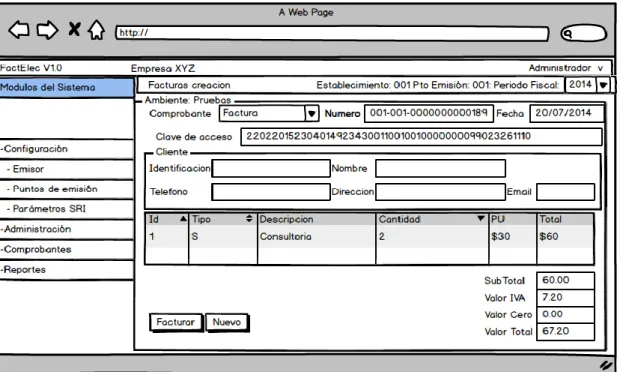This screenshot has width=620, height=372.
Task: Open Puntos de emisión menu item
Action: 66,189
